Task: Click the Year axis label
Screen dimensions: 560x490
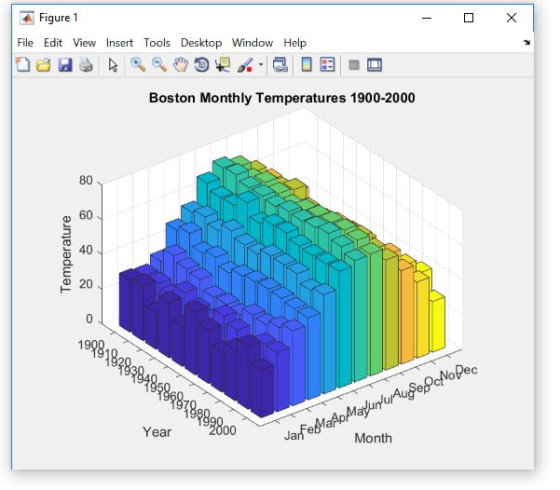Action: click(x=157, y=432)
